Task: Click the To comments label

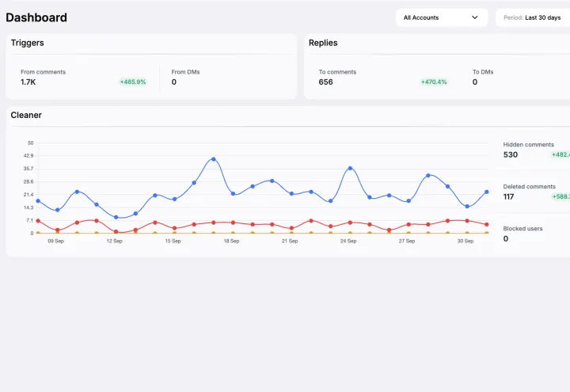Action: (337, 72)
